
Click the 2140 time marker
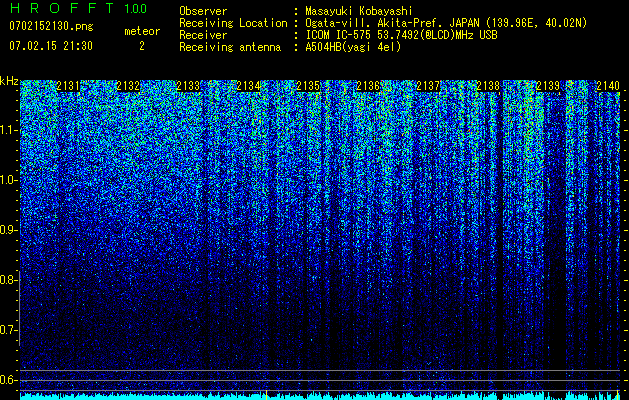[x=608, y=86]
